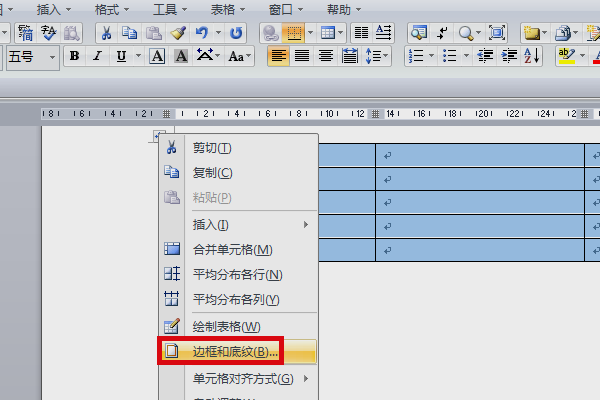600x400 pixels.
Task: Open the 帮助 menu
Action: [x=344, y=10]
